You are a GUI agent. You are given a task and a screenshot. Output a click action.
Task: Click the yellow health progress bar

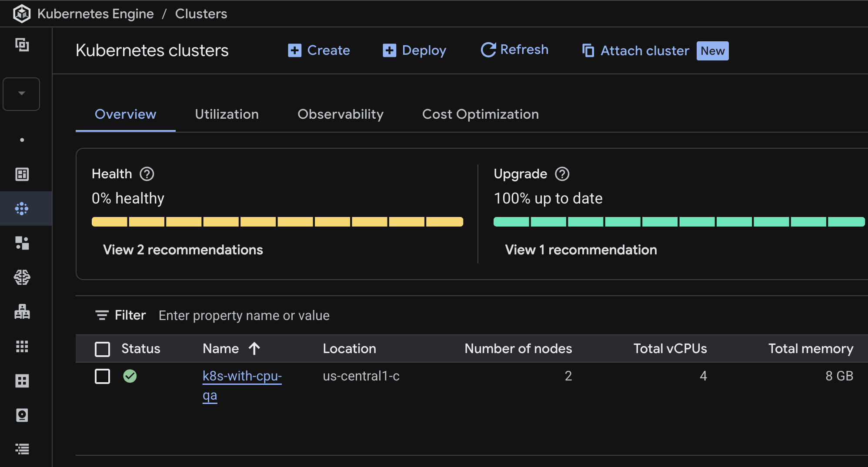(277, 222)
